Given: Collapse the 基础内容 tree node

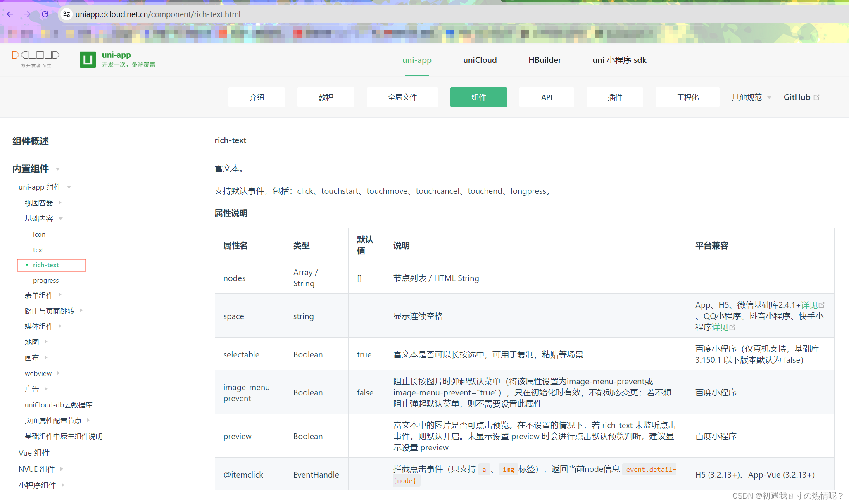Looking at the screenshot, I should pyautogui.click(x=43, y=219).
